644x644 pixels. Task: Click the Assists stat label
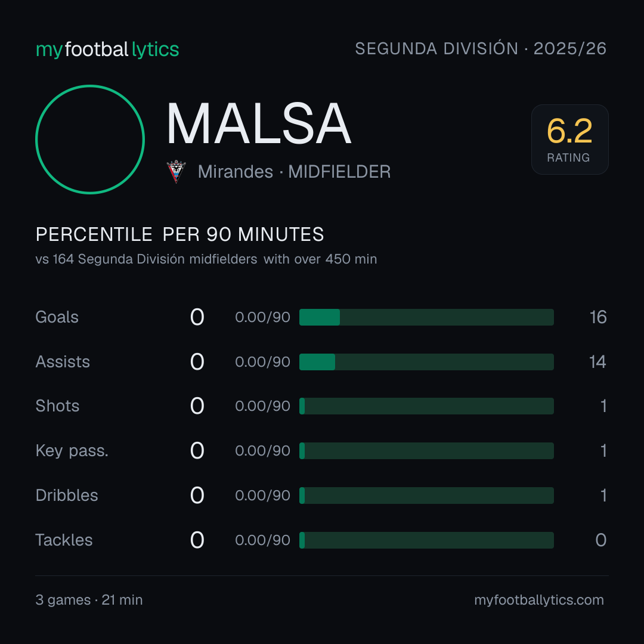[63, 362]
